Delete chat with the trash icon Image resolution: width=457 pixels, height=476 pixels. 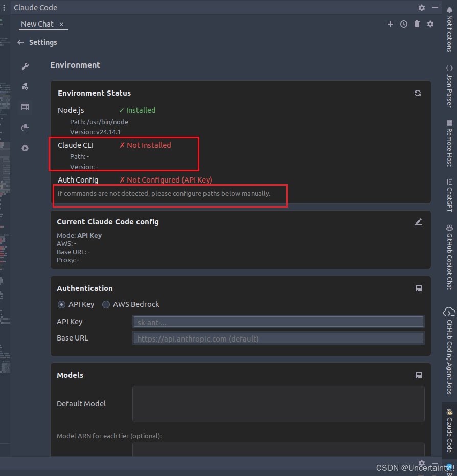click(x=417, y=24)
